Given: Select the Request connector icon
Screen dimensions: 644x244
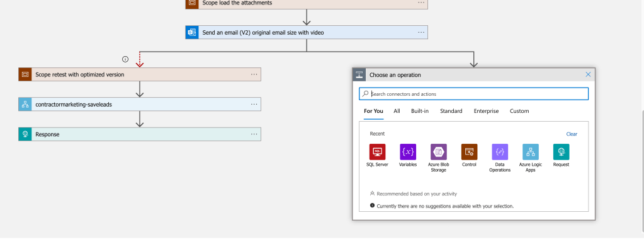Looking at the screenshot, I should (x=561, y=152).
